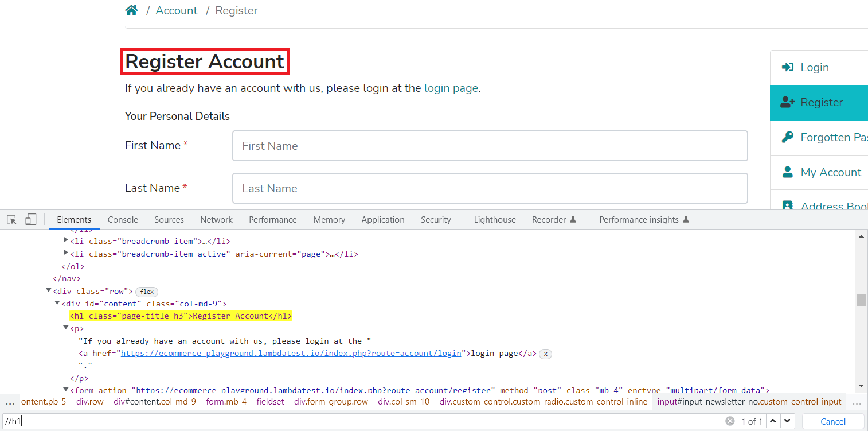Clear the XPath search with the X icon
The width and height of the screenshot is (868, 431).
pyautogui.click(x=730, y=421)
